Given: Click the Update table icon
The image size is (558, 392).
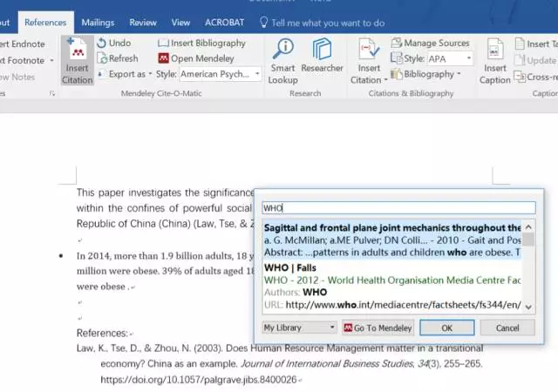Looking at the screenshot, I should click(520, 60).
